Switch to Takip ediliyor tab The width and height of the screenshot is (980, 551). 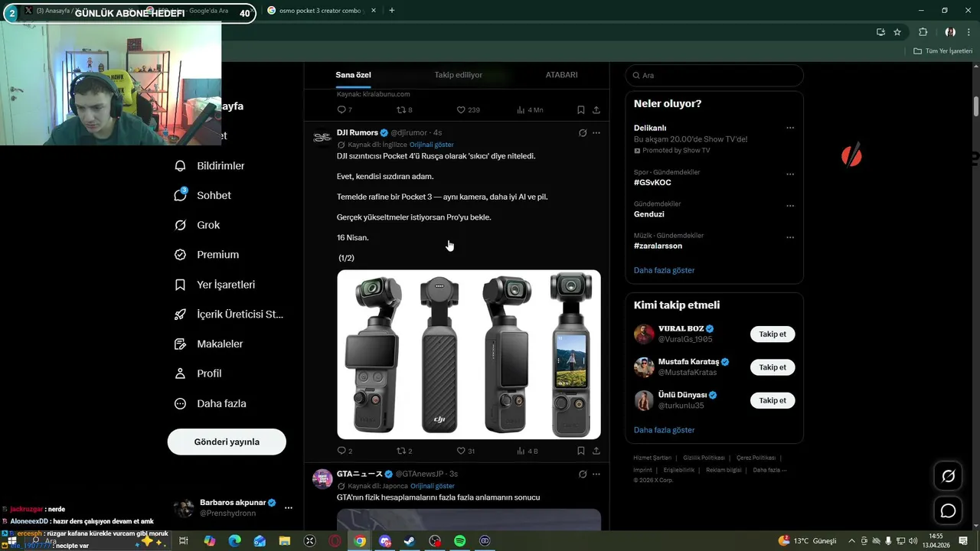(458, 75)
